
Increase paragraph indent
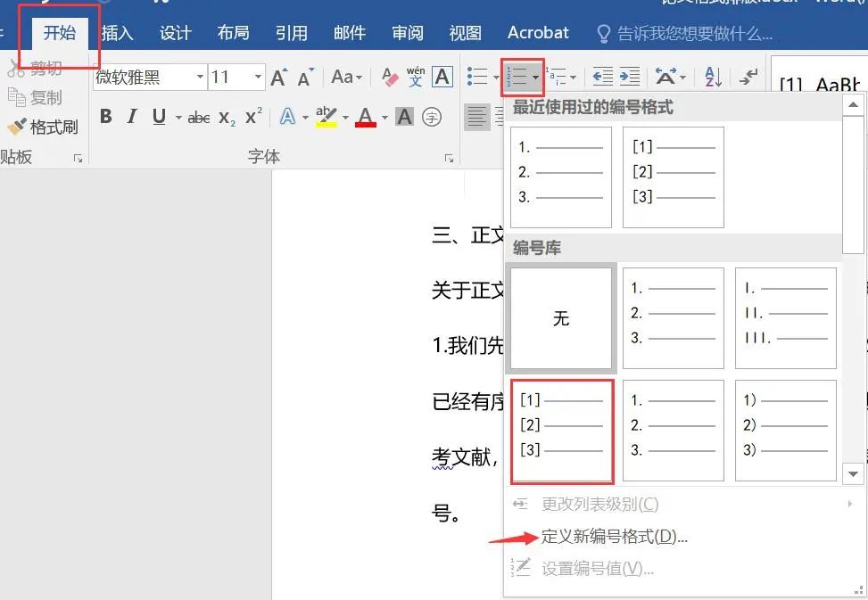pyautogui.click(x=630, y=77)
